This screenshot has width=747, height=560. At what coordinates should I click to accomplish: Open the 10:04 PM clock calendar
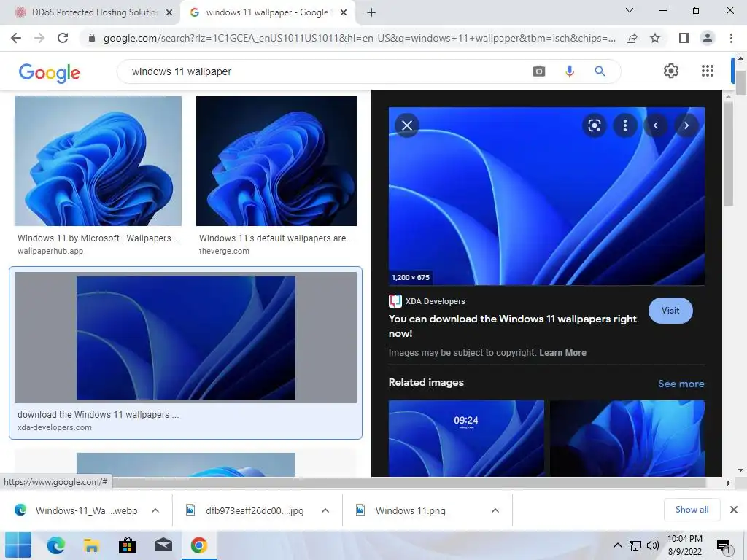684,545
